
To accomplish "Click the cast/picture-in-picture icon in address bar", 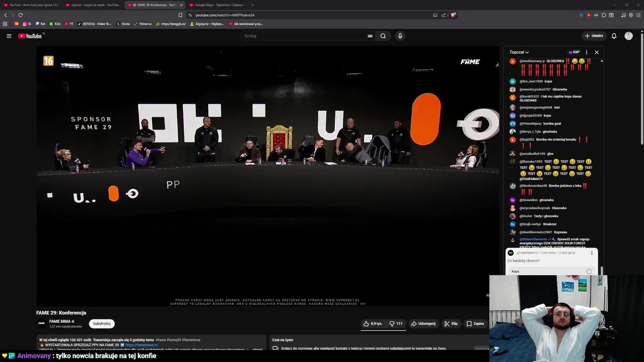I will 435,15.
